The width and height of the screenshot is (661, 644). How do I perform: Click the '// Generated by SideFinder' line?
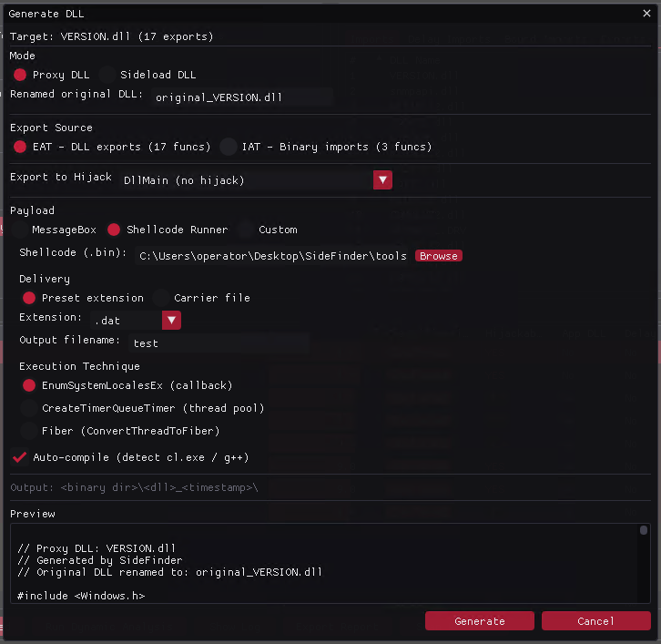pyautogui.click(x=100, y=560)
